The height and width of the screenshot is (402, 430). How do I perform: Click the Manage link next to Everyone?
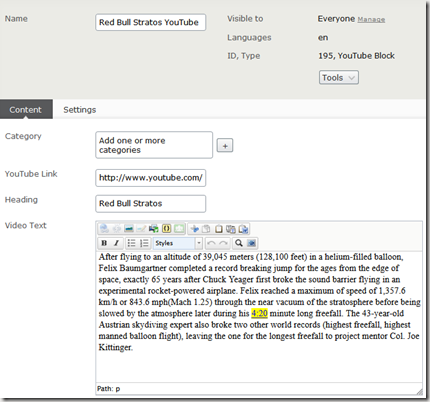tap(371, 20)
